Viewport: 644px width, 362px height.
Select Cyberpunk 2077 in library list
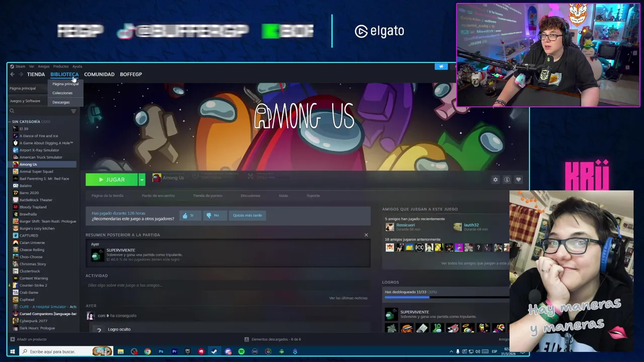tap(33, 321)
